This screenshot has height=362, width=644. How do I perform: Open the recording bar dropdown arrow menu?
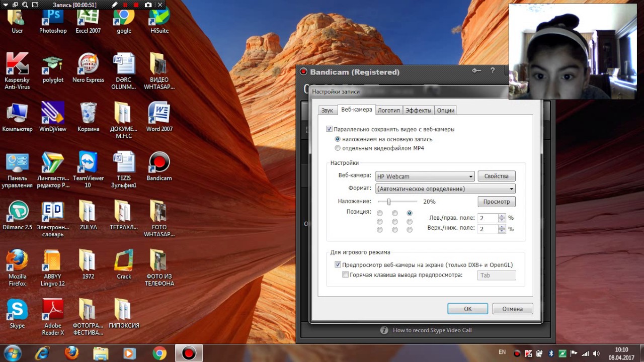[x=5, y=5]
